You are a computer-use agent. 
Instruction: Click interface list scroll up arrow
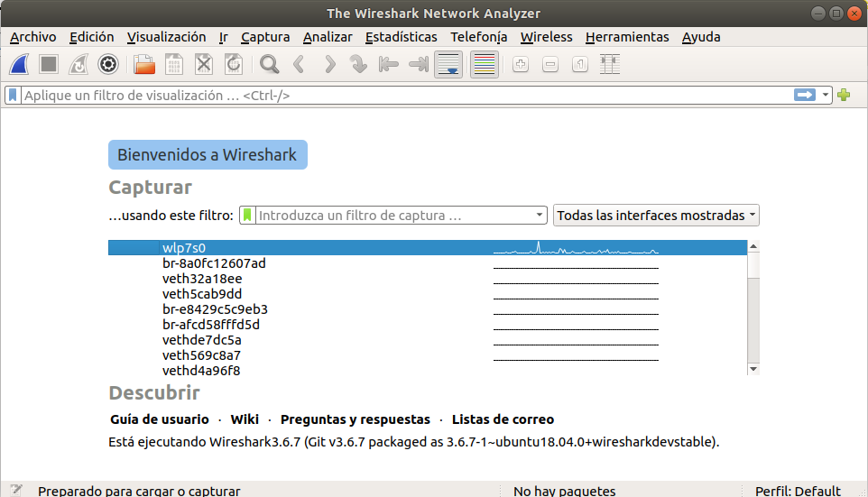753,245
